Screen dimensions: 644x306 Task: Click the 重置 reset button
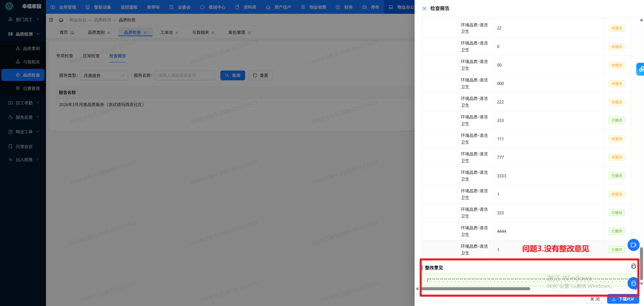tap(260, 76)
